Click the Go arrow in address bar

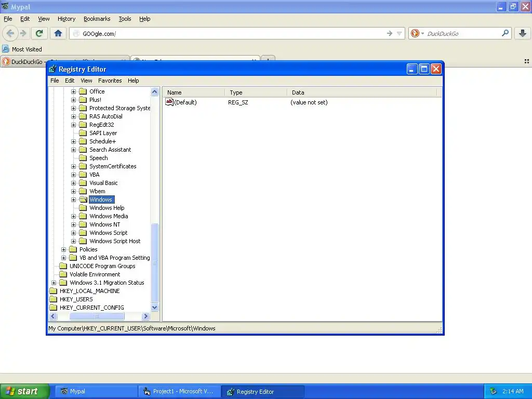pos(390,33)
